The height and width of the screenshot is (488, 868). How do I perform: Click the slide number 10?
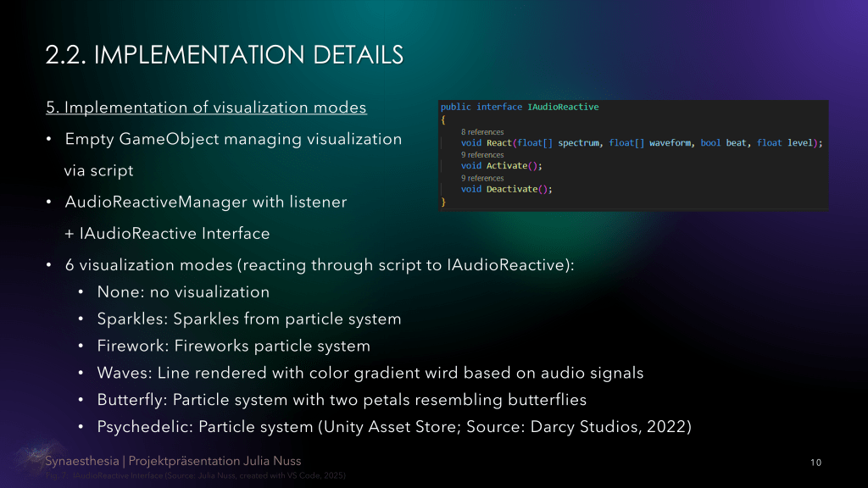pos(815,463)
